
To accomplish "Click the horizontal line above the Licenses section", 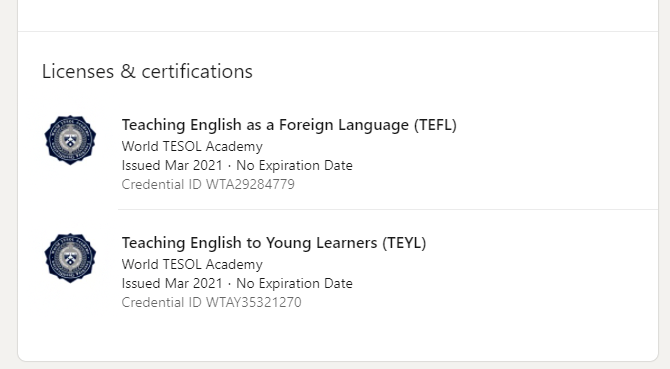I will point(338,31).
